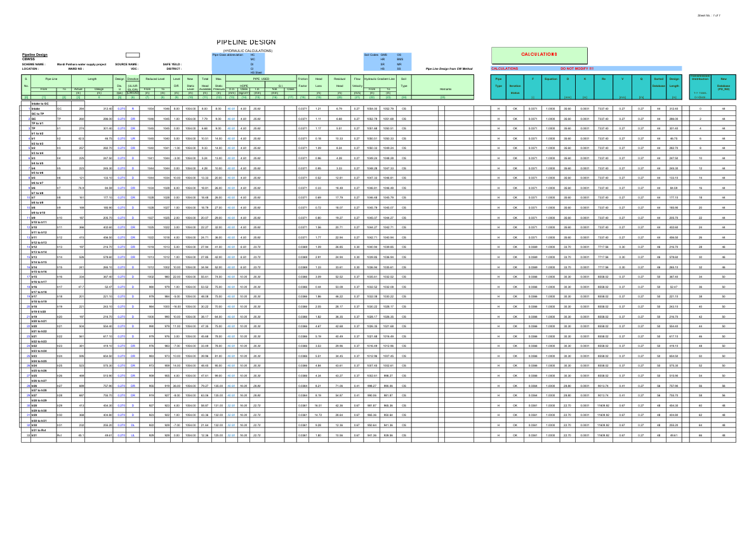Screen dimensions: 756x534
Task: Click the Residual Head column header
Action: coord(340,82)
